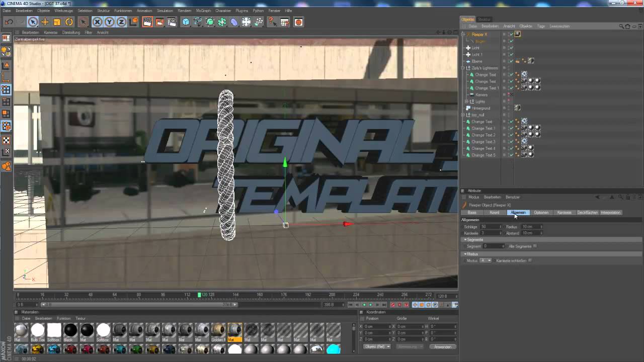
Task: Click the Schläge value field
Action: pyautogui.click(x=491, y=227)
